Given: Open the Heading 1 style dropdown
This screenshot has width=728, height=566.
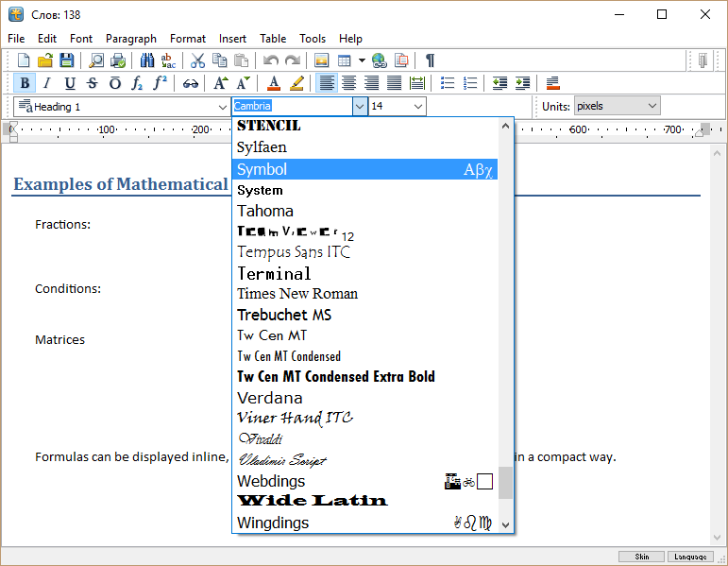Looking at the screenshot, I should point(222,107).
